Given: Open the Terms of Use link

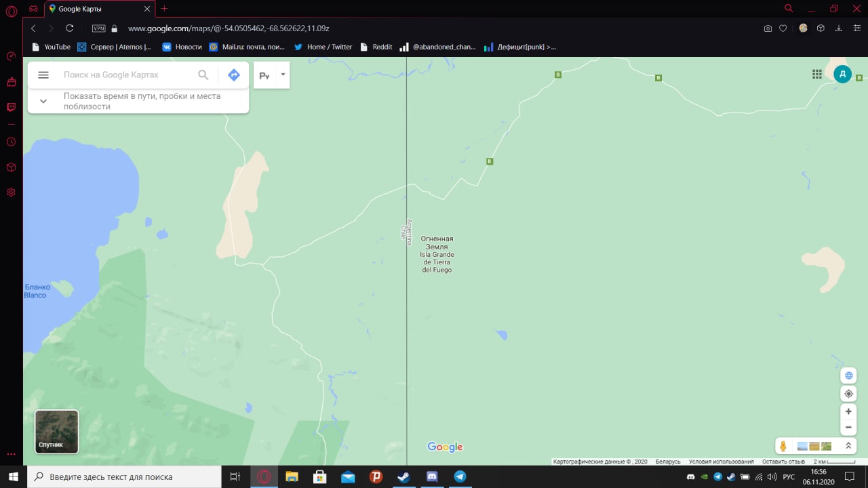Looking at the screenshot, I should point(722,462).
